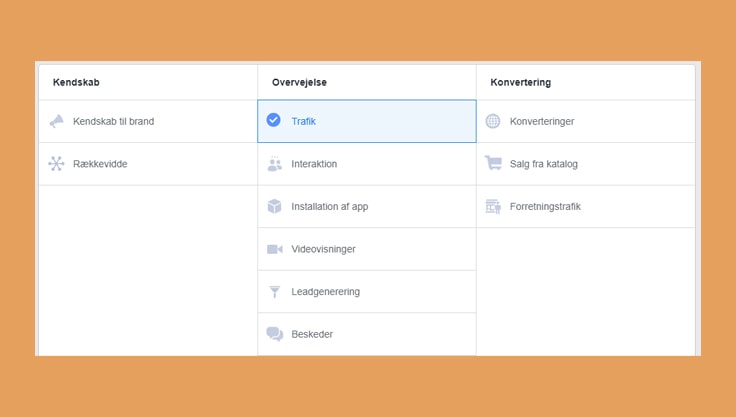Choose Rækkevidde as campaign objective

(x=100, y=164)
